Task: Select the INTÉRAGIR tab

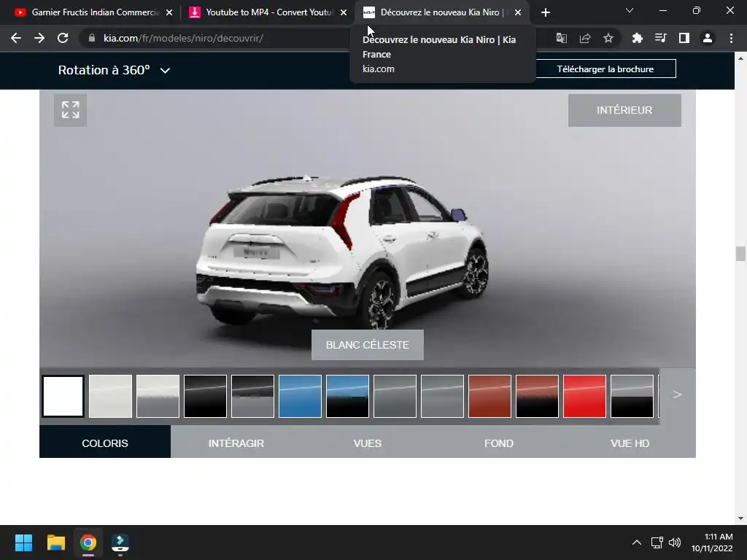Action: [x=236, y=443]
